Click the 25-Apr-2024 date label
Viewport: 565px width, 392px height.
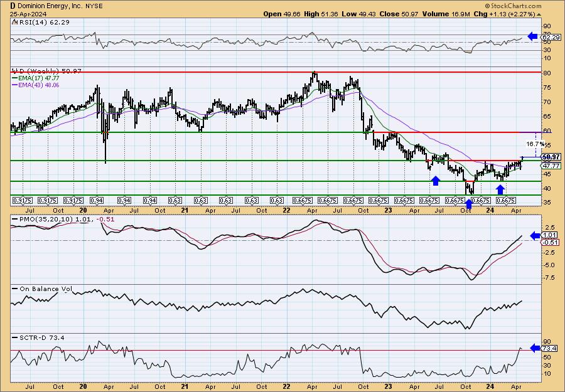point(28,14)
